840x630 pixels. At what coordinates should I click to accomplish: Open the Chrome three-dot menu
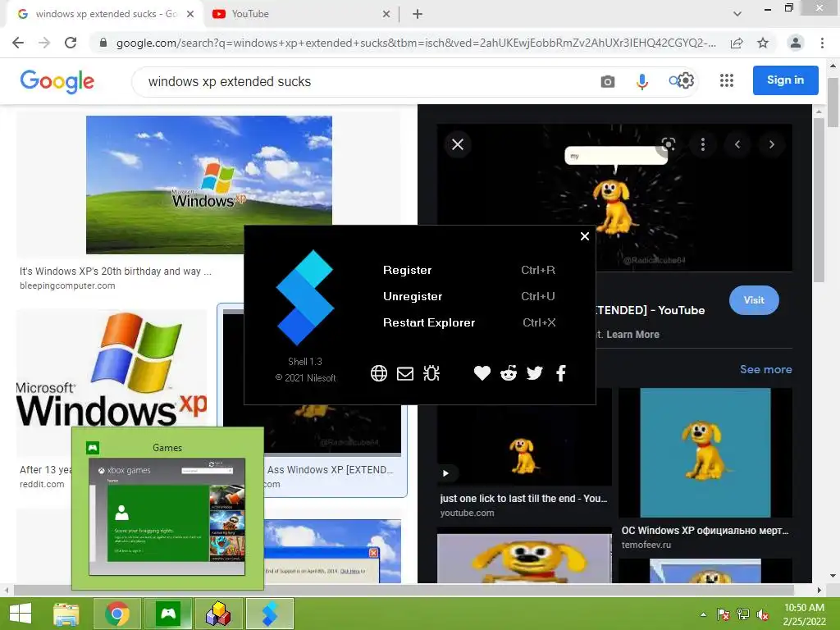click(x=822, y=43)
